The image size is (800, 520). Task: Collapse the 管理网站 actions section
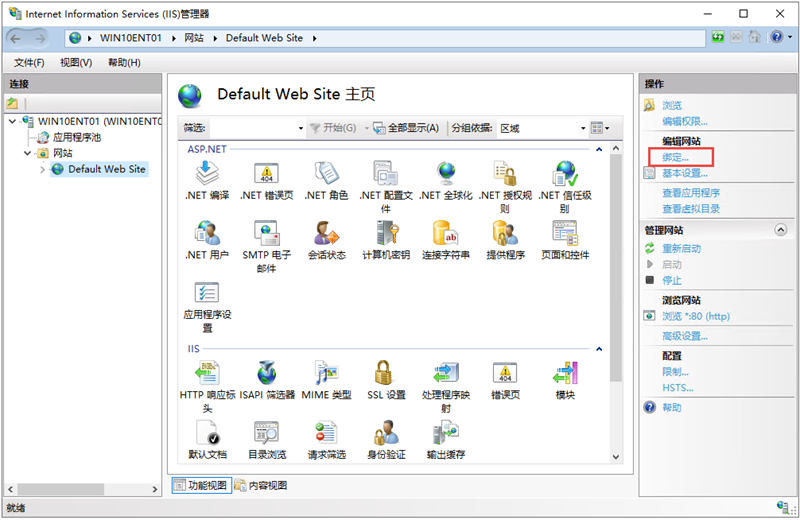click(x=781, y=230)
